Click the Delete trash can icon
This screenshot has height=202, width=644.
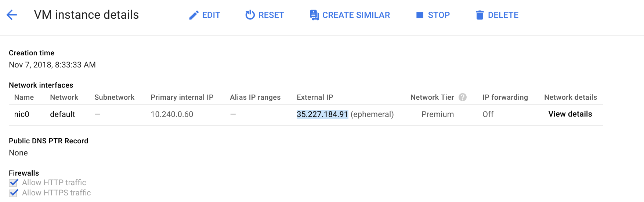(x=480, y=15)
